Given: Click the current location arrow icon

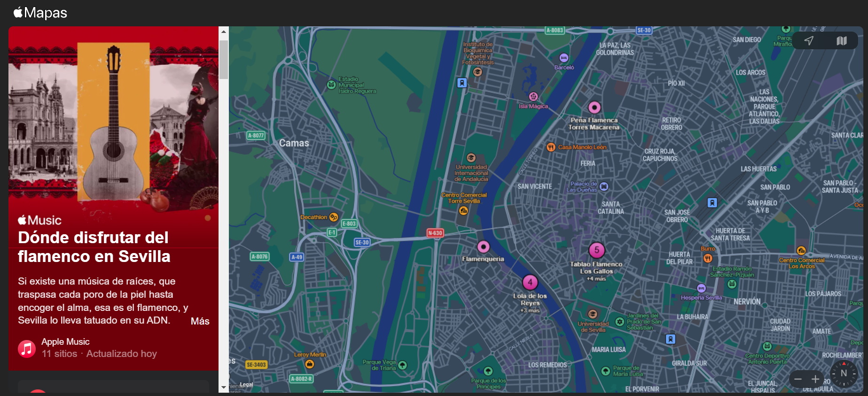Looking at the screenshot, I should pos(809,40).
